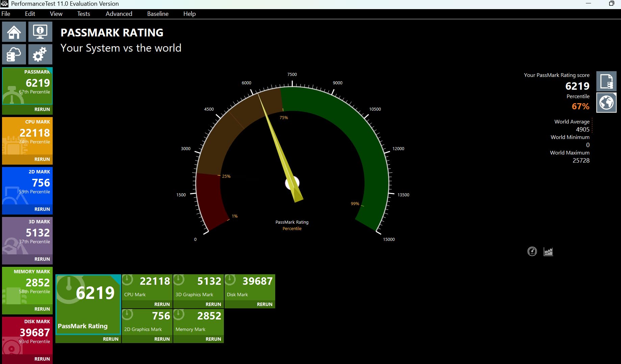
Task: Switch to the gauge dial view icon
Action: click(x=532, y=251)
